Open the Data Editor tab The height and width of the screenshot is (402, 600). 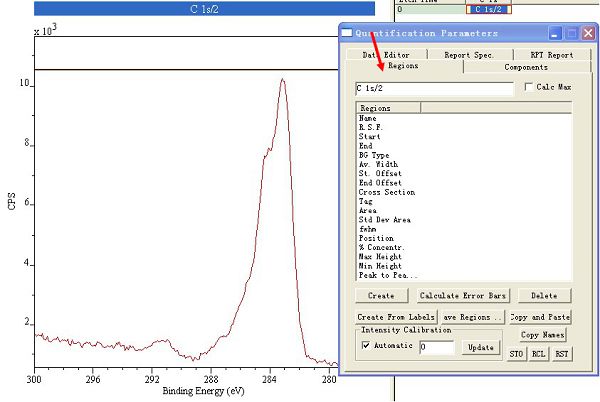click(386, 55)
